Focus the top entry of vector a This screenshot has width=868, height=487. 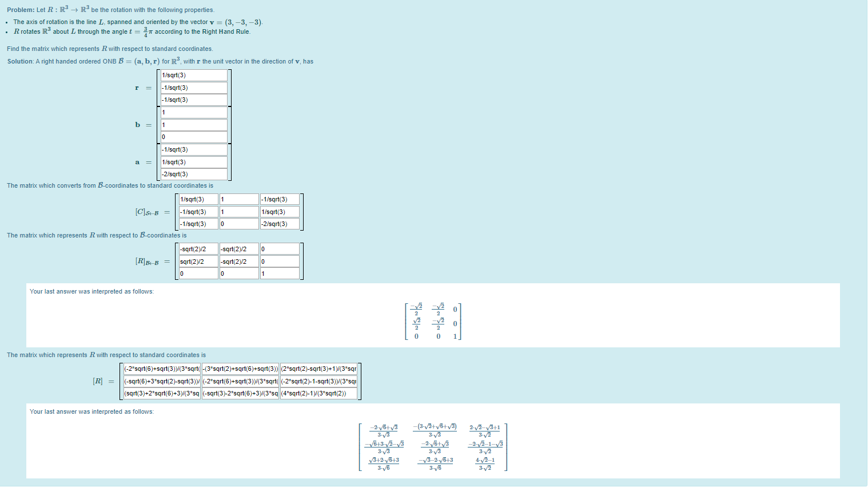tap(194, 150)
